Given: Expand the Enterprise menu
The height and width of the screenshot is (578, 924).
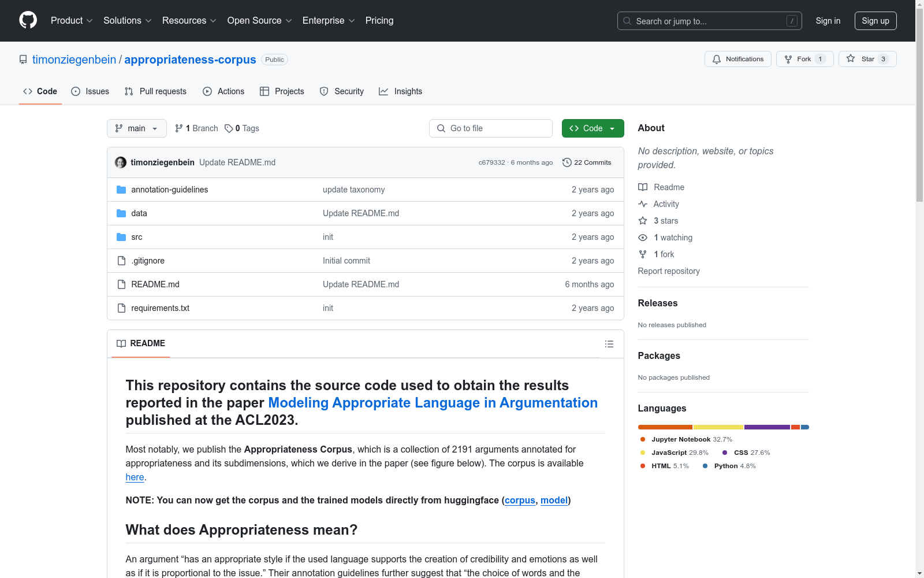Looking at the screenshot, I should (329, 20).
